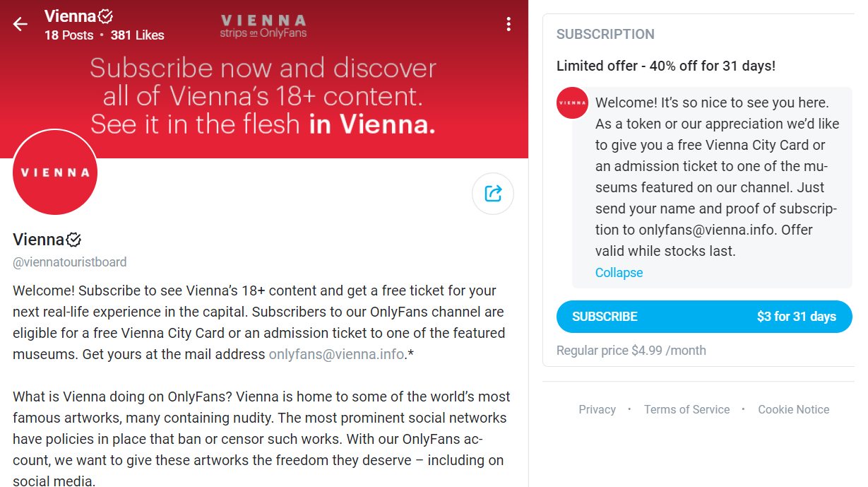Click the share profile icon button

pos(493,193)
